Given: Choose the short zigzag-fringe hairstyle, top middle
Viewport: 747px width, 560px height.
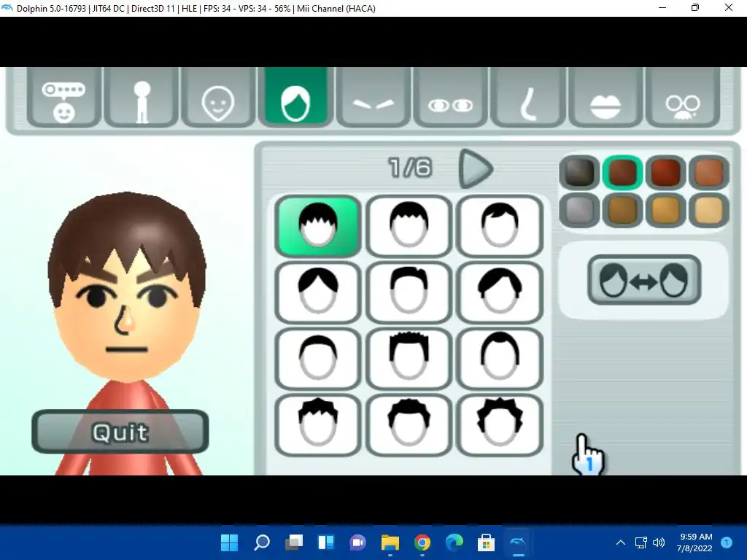Looking at the screenshot, I should tap(409, 226).
